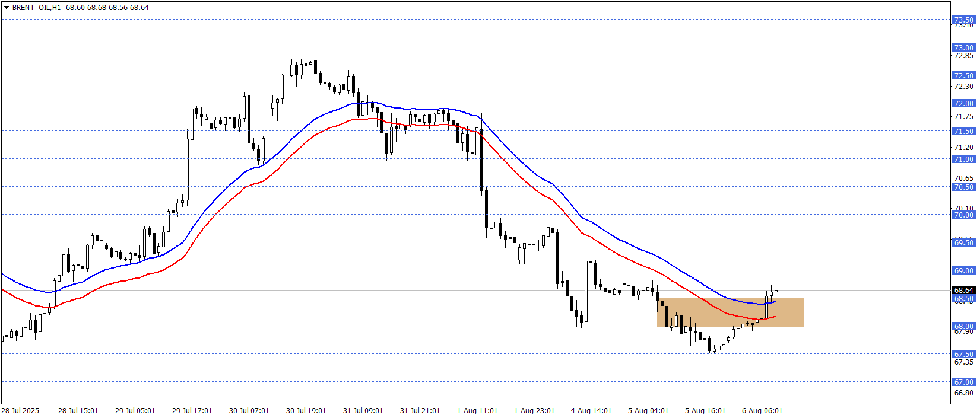Click the 68.00 horizontal line price label
Screen dimensions: 980x418
(964, 326)
